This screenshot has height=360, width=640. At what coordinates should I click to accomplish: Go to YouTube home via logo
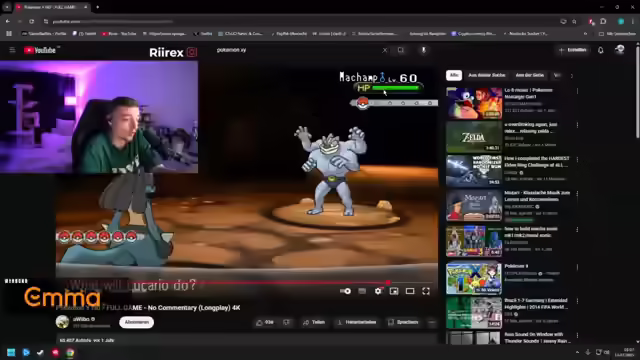click(40, 50)
